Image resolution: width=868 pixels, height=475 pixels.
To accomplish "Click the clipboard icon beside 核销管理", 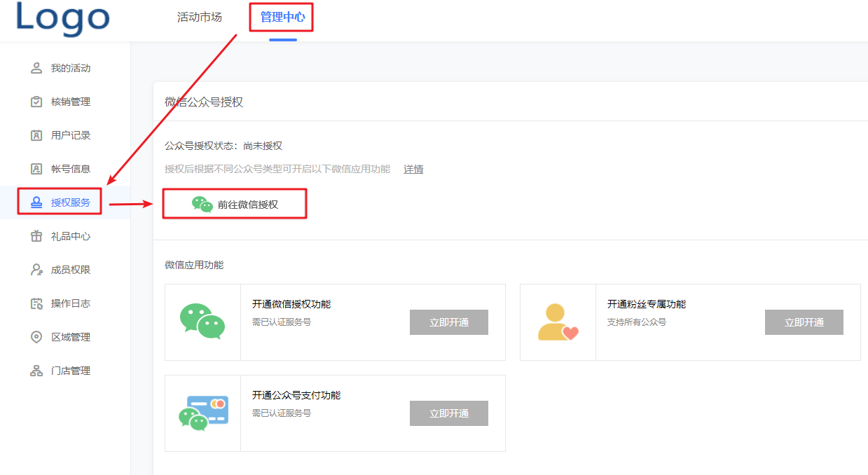I will click(36, 102).
